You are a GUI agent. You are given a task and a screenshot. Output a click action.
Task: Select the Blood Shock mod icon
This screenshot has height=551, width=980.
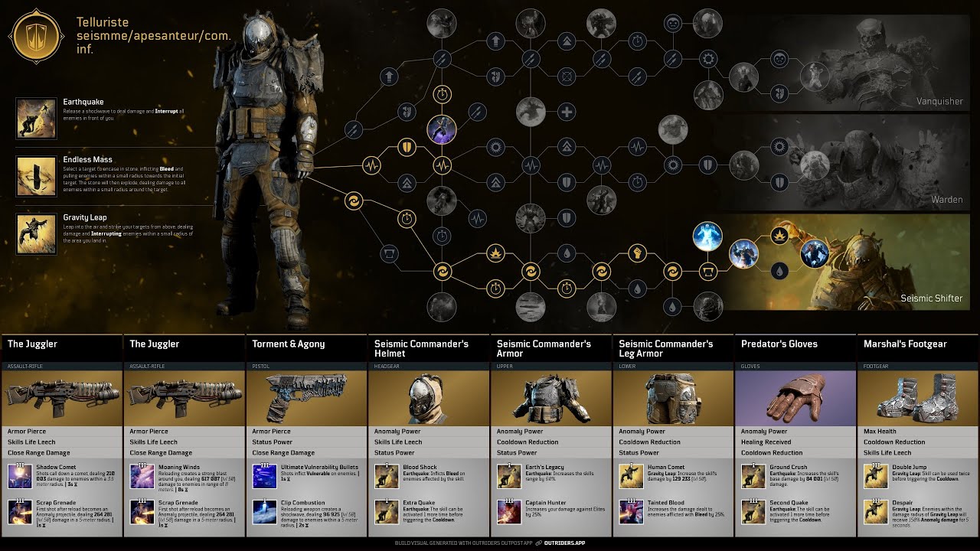(x=387, y=474)
